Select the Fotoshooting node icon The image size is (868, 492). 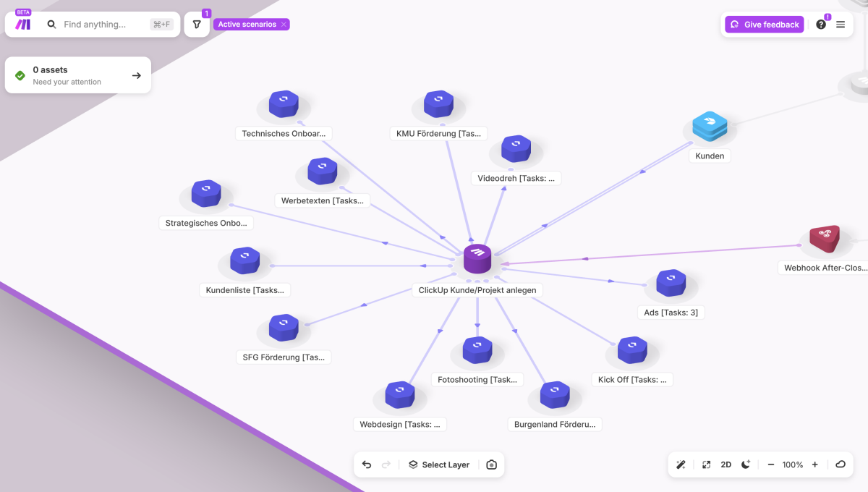[477, 351]
